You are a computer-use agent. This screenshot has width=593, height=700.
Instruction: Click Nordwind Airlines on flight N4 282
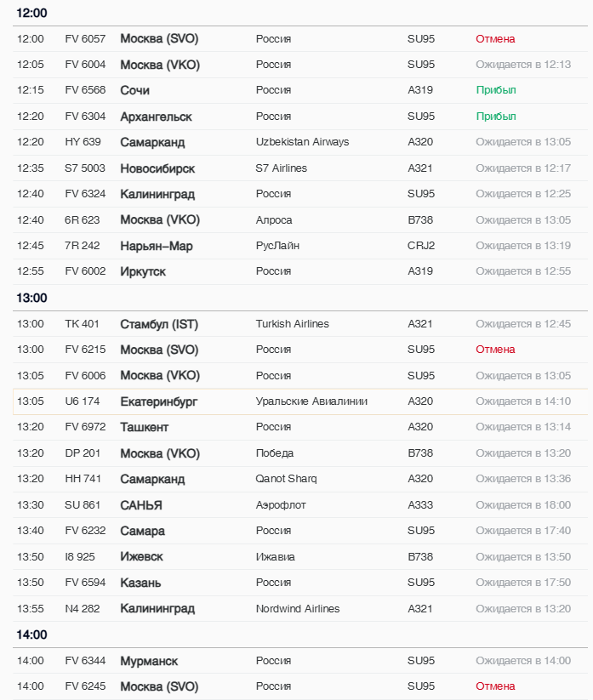pyautogui.click(x=297, y=609)
